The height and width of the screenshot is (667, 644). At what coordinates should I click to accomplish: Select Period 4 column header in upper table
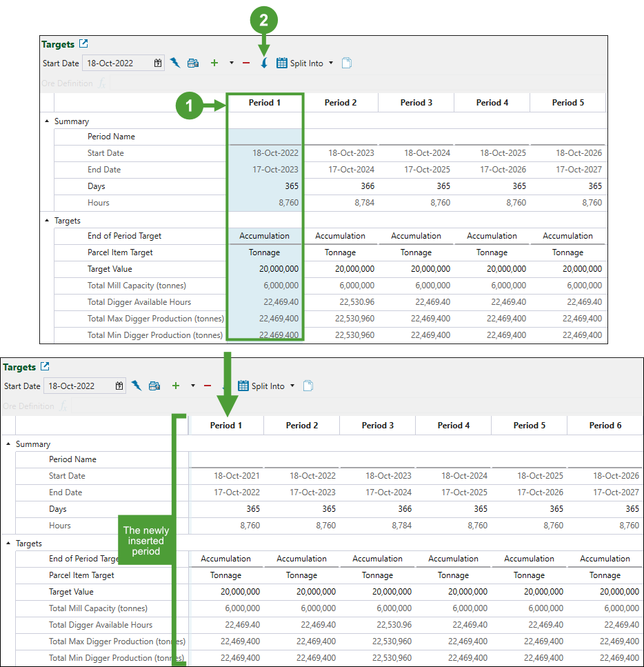pyautogui.click(x=492, y=103)
